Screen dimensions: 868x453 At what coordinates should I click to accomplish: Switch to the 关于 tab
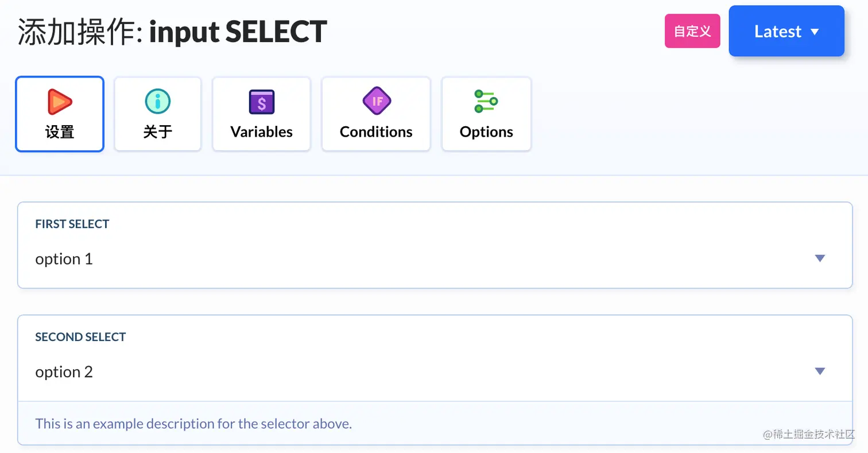(158, 132)
